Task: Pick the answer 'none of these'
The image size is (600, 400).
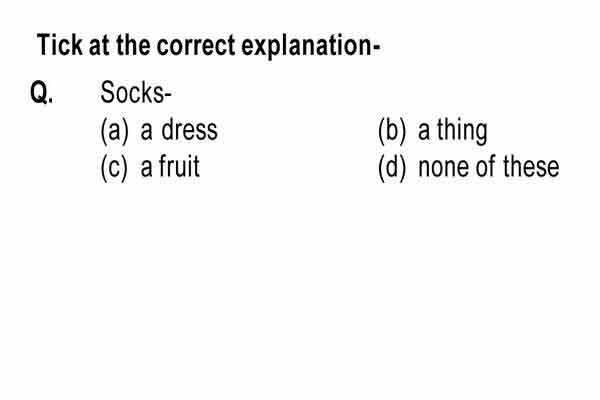Action: (x=489, y=167)
